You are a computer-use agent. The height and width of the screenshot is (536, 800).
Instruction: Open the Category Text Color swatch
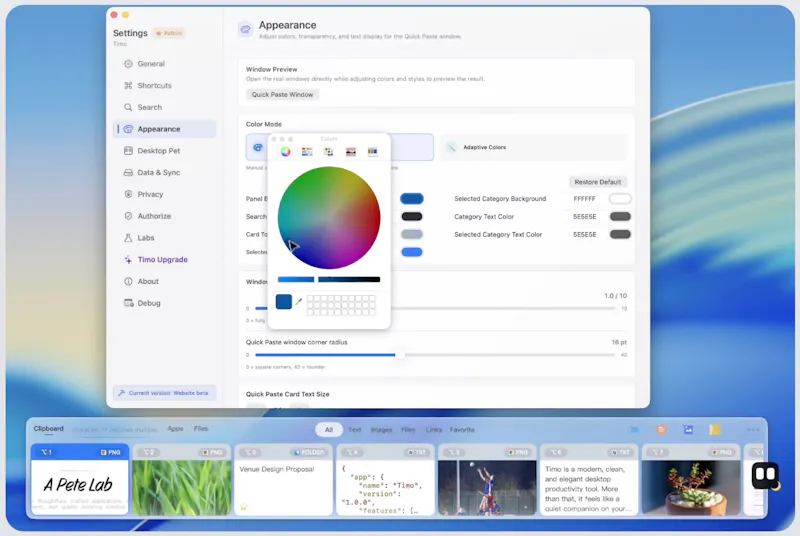620,217
